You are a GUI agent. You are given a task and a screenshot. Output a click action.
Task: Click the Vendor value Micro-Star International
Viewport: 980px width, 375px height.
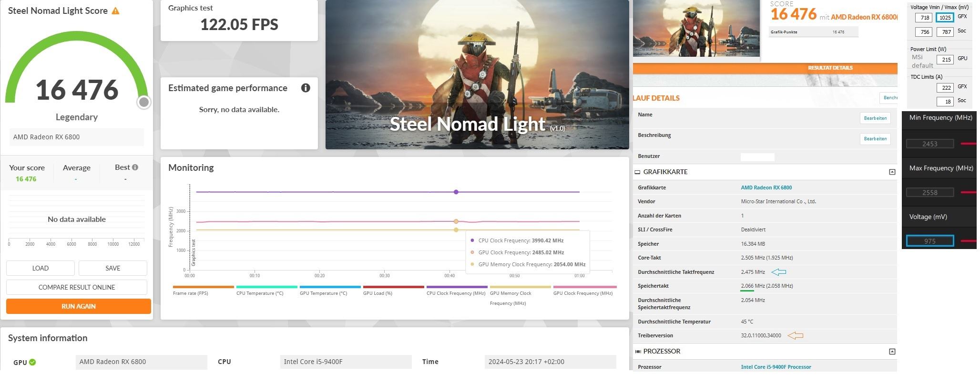point(778,202)
